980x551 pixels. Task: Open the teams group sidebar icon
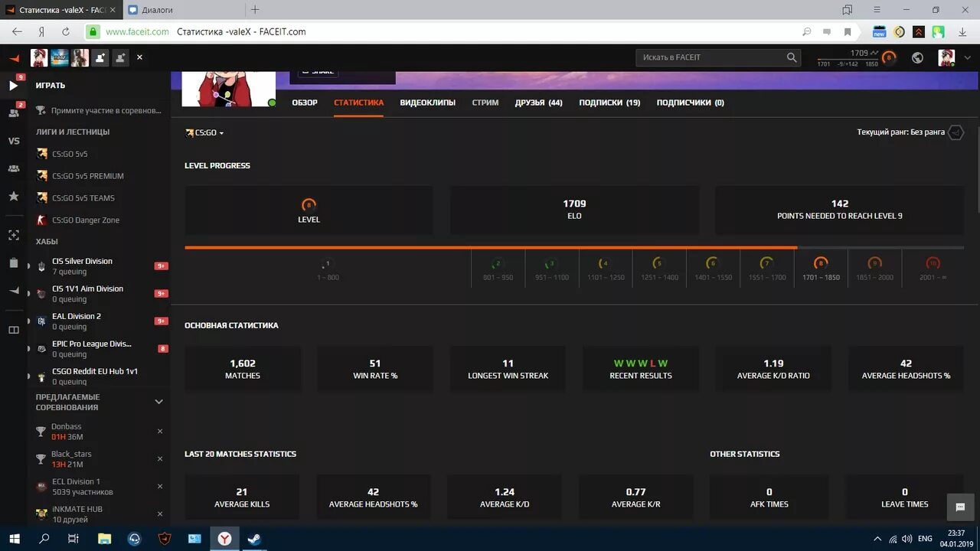(x=13, y=168)
